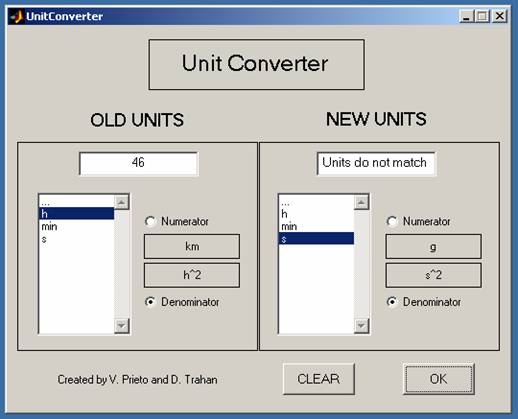Click the 'Units do not match' result field
Image resolution: width=518 pixels, height=419 pixels.
click(376, 163)
